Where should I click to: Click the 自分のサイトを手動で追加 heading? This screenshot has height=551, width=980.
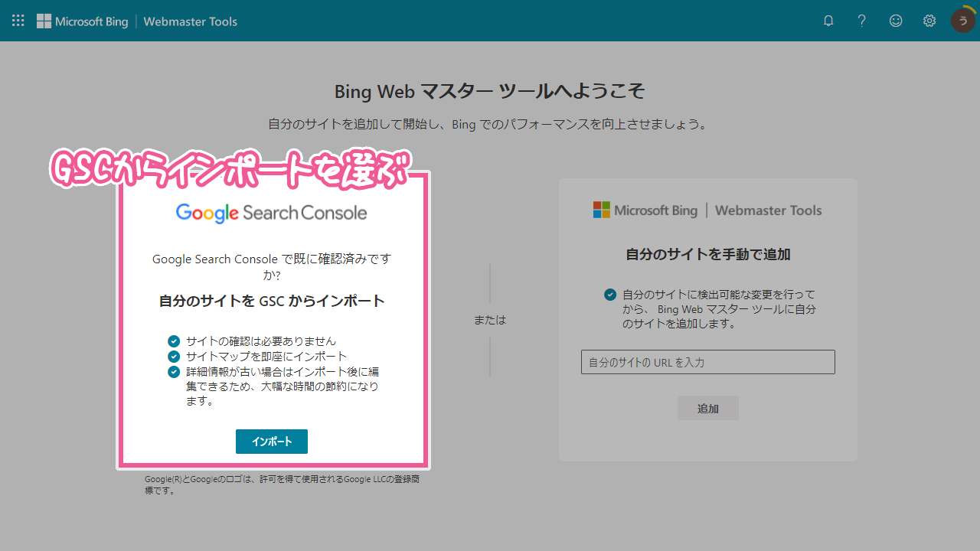708,254
